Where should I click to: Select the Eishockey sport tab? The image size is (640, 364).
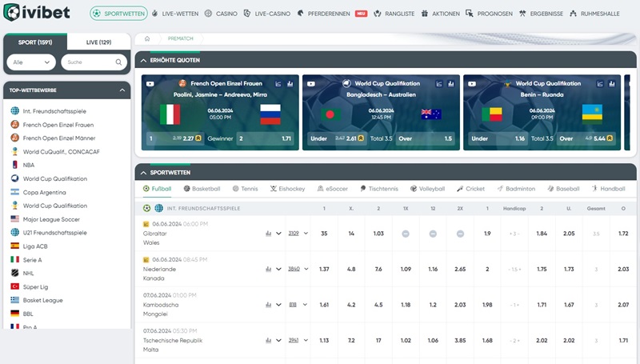[x=287, y=189]
